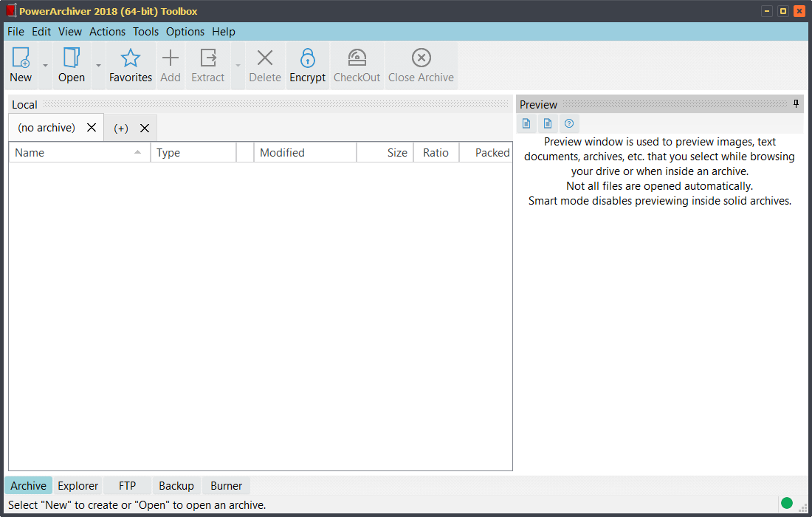Sort by Packed column header
This screenshot has height=517, width=812.
point(486,153)
